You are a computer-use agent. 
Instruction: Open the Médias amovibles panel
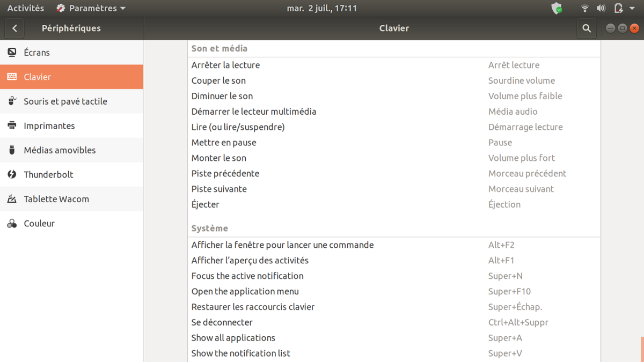pos(71,150)
